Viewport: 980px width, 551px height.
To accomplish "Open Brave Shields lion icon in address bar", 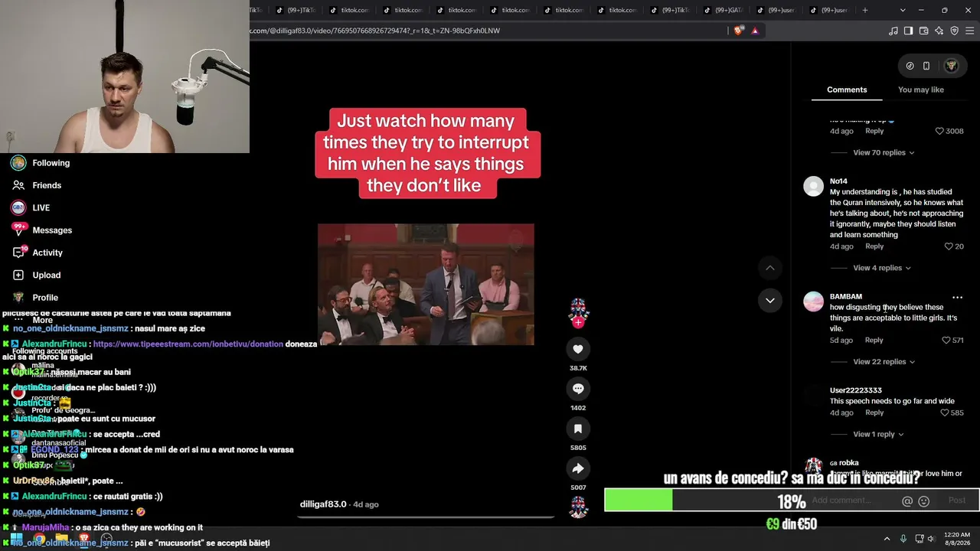I will (738, 31).
